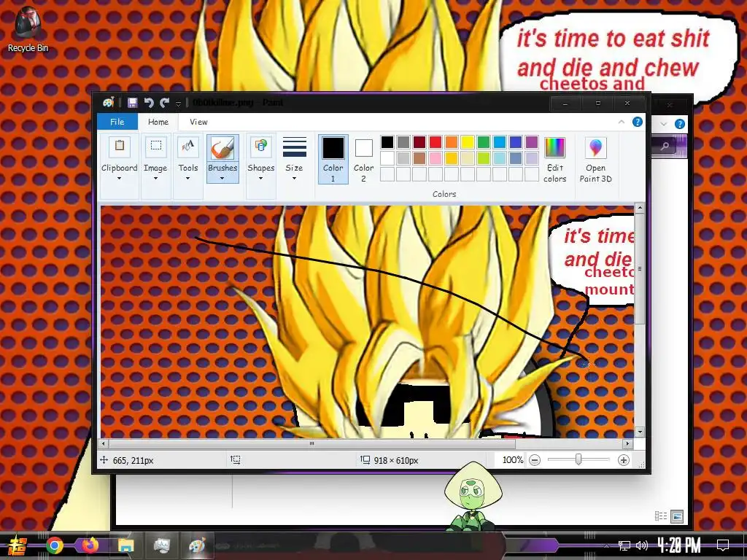This screenshot has width=747, height=560.
Task: Open the Edit colors dialog
Action: tap(554, 159)
